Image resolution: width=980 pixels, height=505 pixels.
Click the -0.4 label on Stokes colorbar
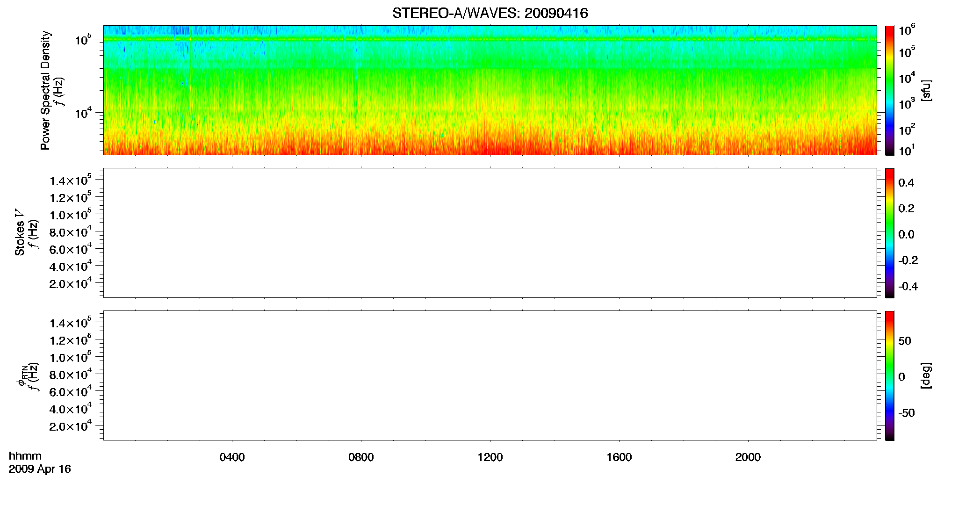908,287
